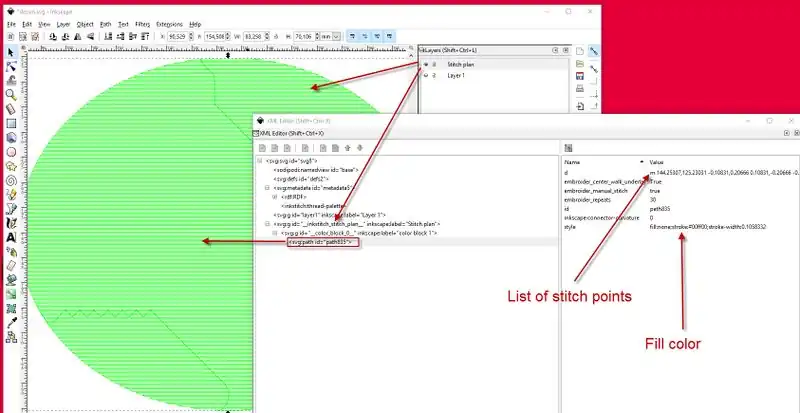Open the Filters menu

pyautogui.click(x=143, y=24)
